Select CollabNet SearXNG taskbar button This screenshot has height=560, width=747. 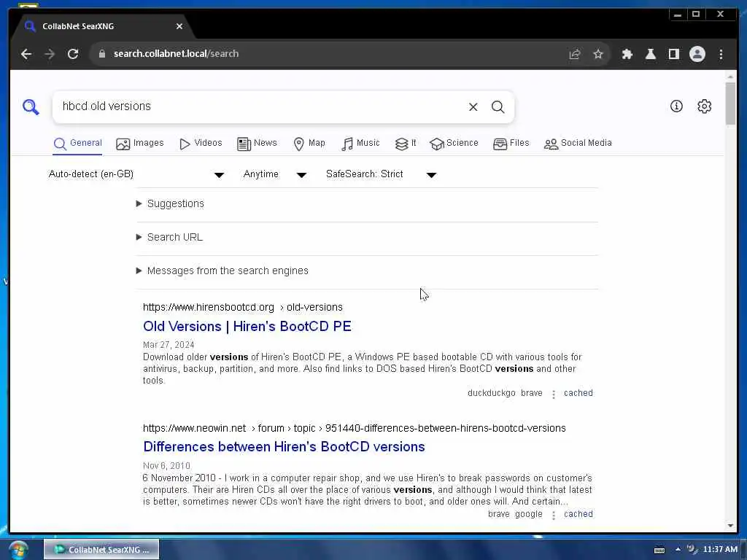101,550
